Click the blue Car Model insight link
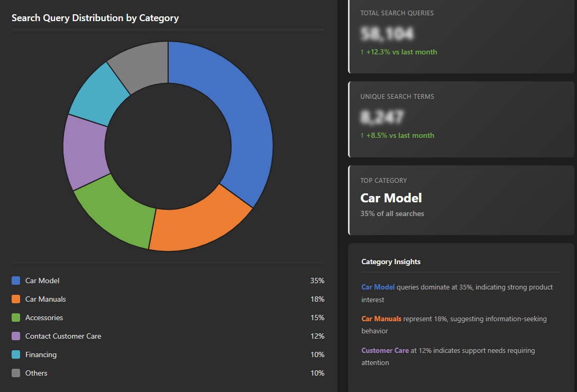 coord(378,287)
